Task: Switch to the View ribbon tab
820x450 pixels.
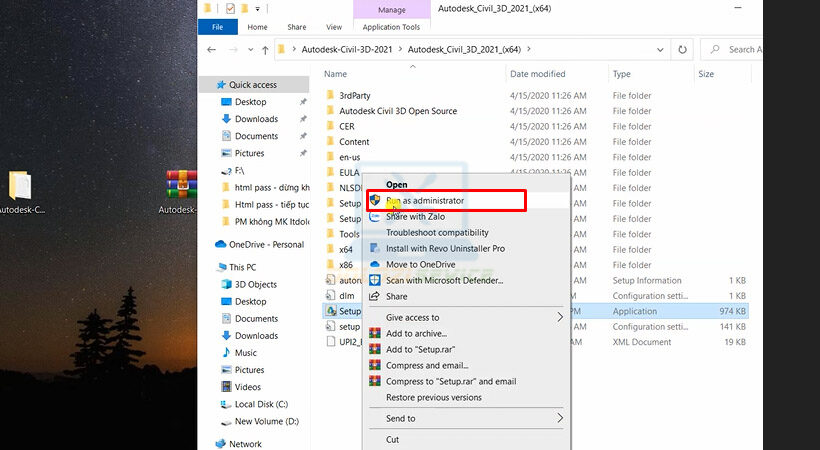Action: point(333,27)
